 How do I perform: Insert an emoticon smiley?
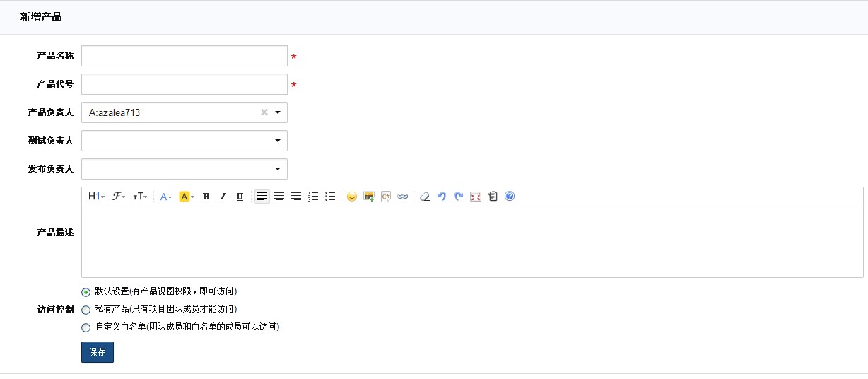pyautogui.click(x=351, y=197)
